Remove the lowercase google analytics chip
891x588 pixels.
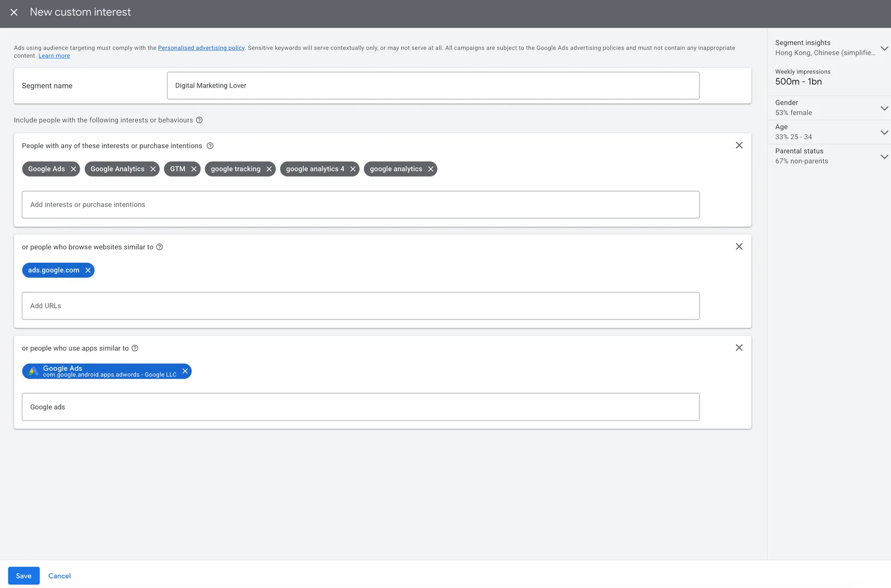click(430, 169)
